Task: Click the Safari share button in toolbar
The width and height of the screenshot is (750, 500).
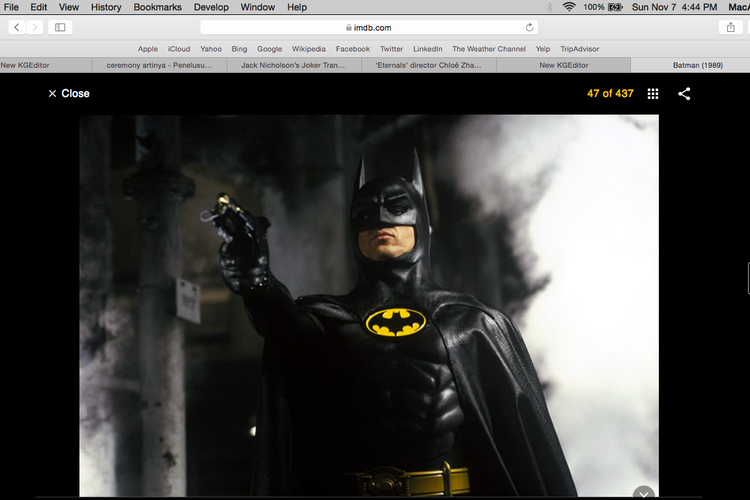Action: [731, 27]
